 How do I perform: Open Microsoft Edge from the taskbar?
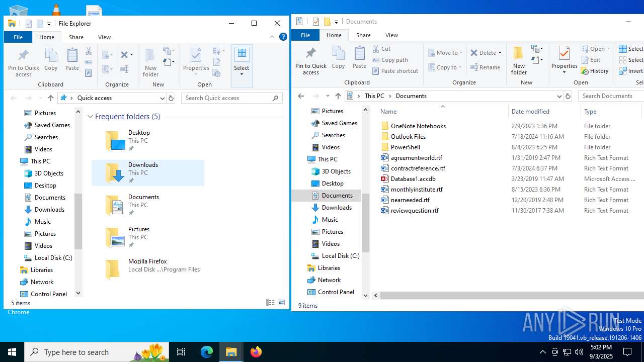[x=207, y=352]
